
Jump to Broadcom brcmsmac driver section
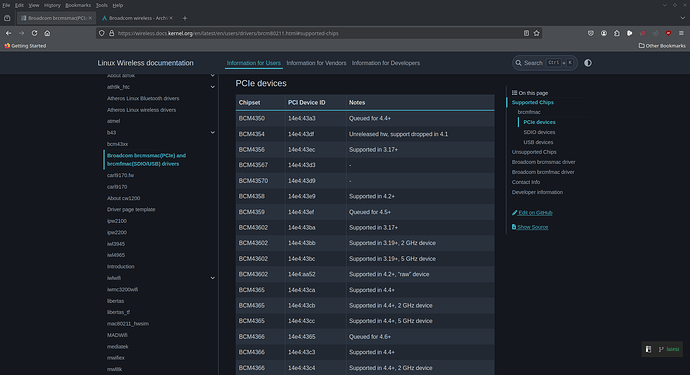click(x=543, y=162)
